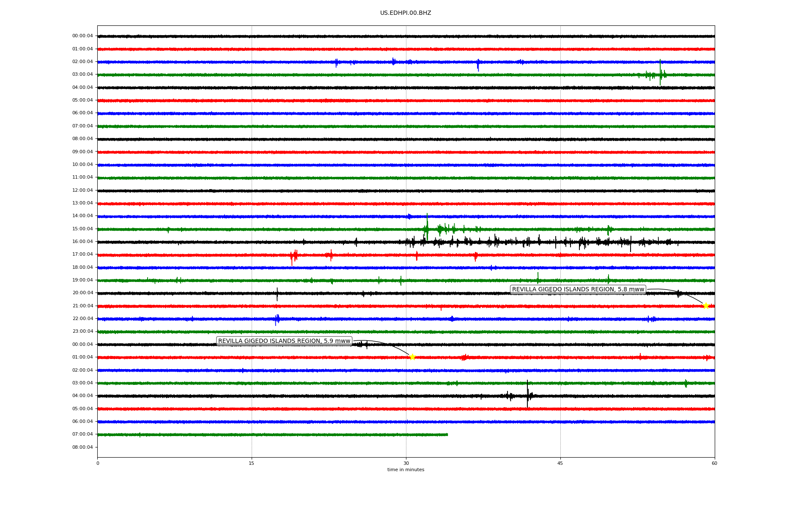The width and height of the screenshot is (812, 508).
Task: Click the 16:00:04 row label
Action: click(x=82, y=241)
